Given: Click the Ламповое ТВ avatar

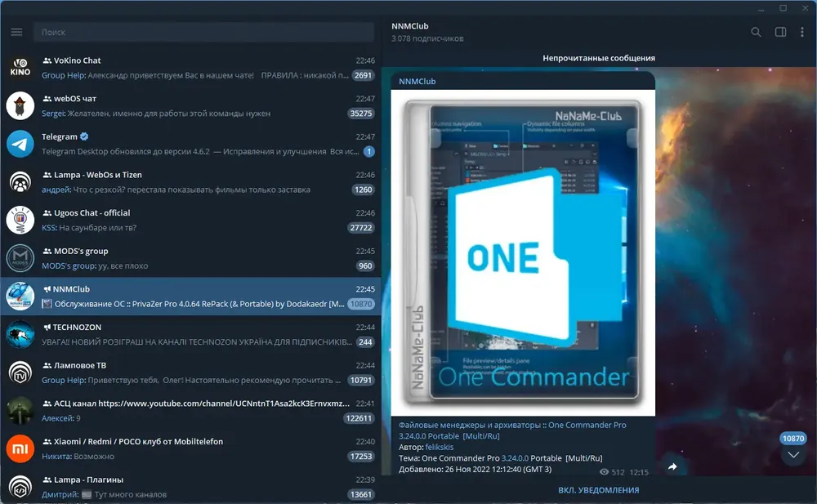Looking at the screenshot, I should coord(20,372).
